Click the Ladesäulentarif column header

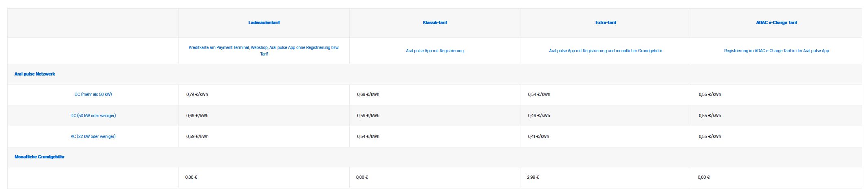tap(264, 23)
